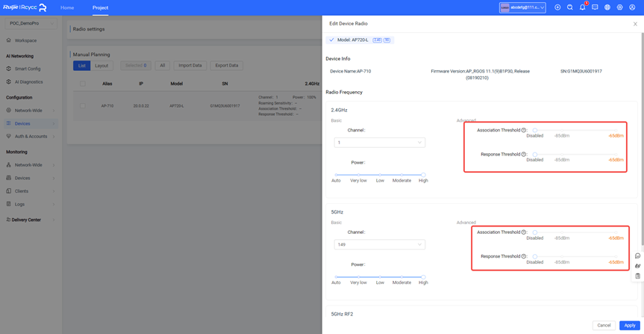The width and height of the screenshot is (644, 334).
Task: Open the search icon in top bar
Action: (569, 7)
